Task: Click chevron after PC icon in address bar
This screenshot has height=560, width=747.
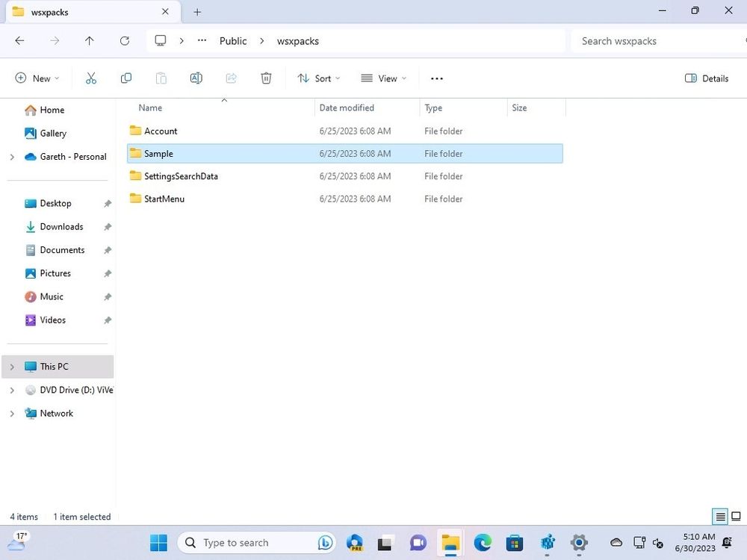Action: pos(182,41)
